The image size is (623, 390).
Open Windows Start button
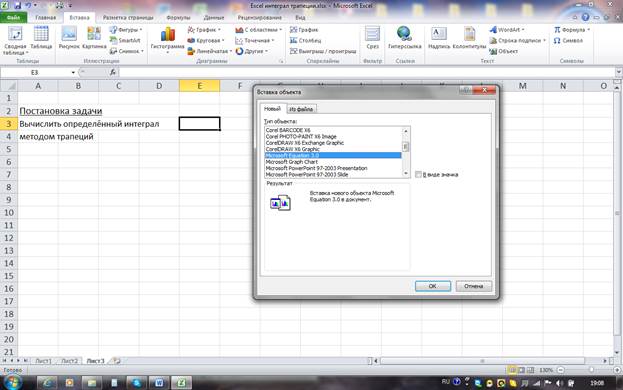click(12, 382)
